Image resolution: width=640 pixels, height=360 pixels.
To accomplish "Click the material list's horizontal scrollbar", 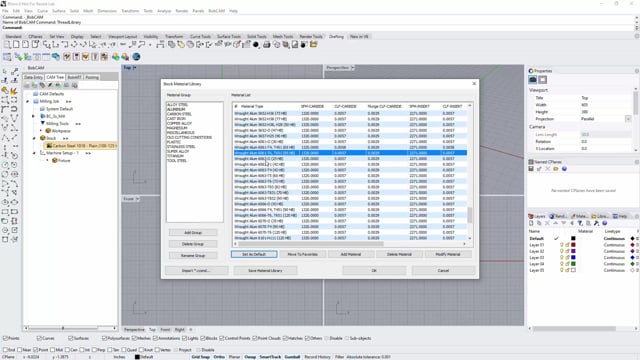I will [311, 244].
